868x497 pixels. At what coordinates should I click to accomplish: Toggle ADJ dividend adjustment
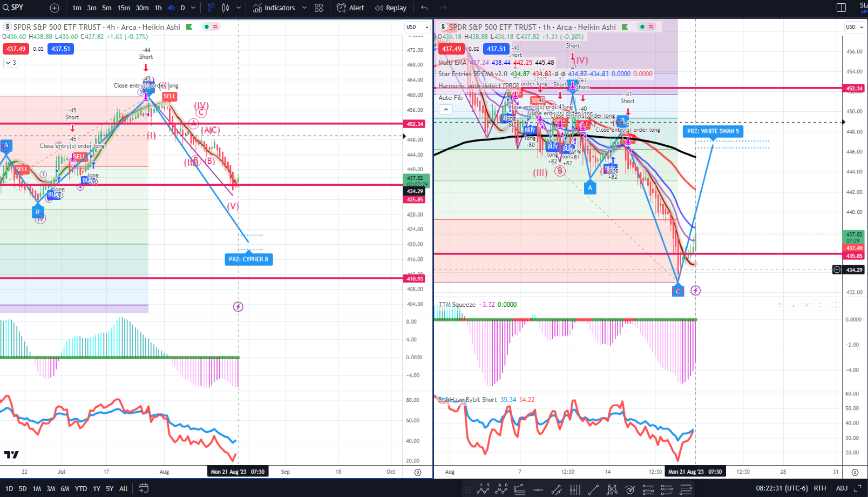[842, 488]
